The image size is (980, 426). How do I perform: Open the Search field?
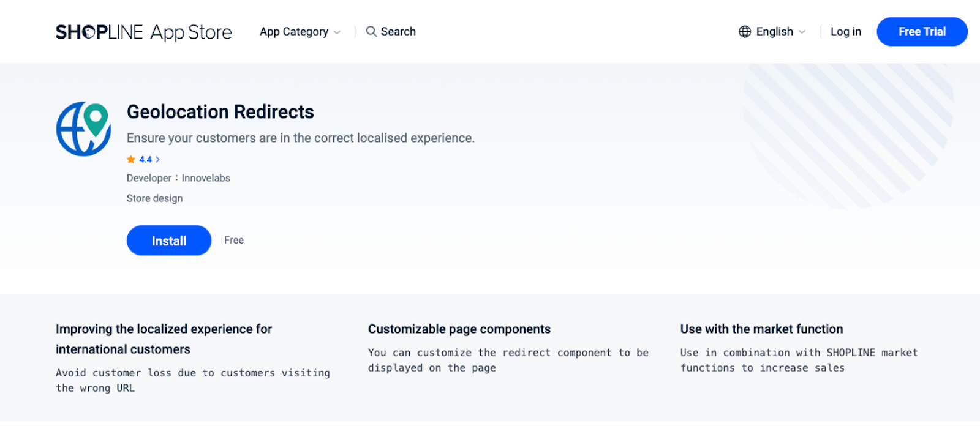pos(391,31)
